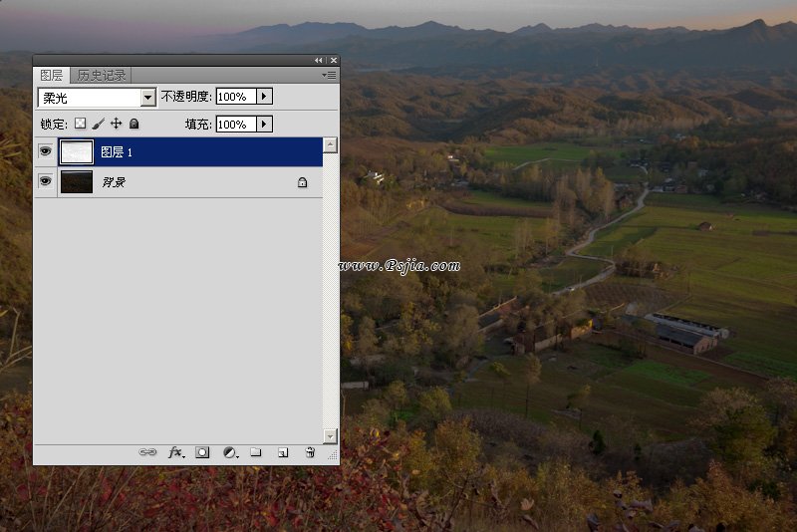
Task: Switch to the 图层 tab
Action: (52, 75)
